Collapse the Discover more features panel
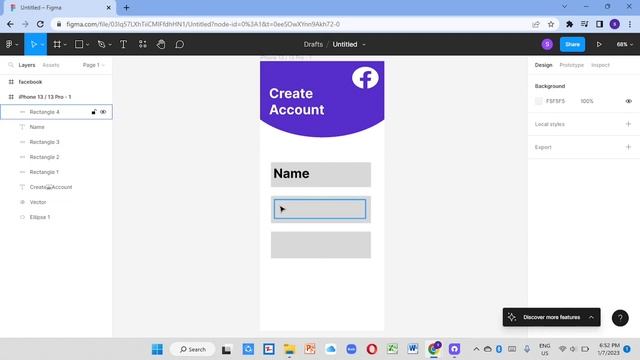Viewport: 640px width, 360px height. [x=591, y=317]
